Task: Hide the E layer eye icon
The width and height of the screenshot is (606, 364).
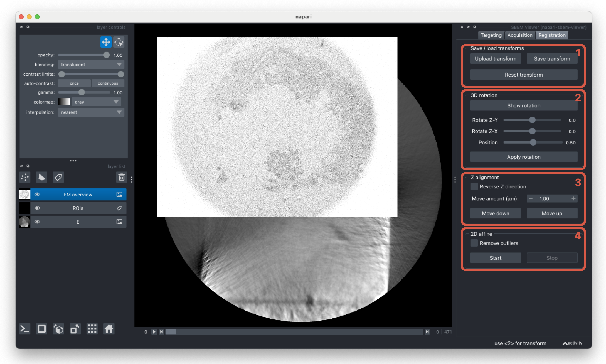Action: [37, 222]
